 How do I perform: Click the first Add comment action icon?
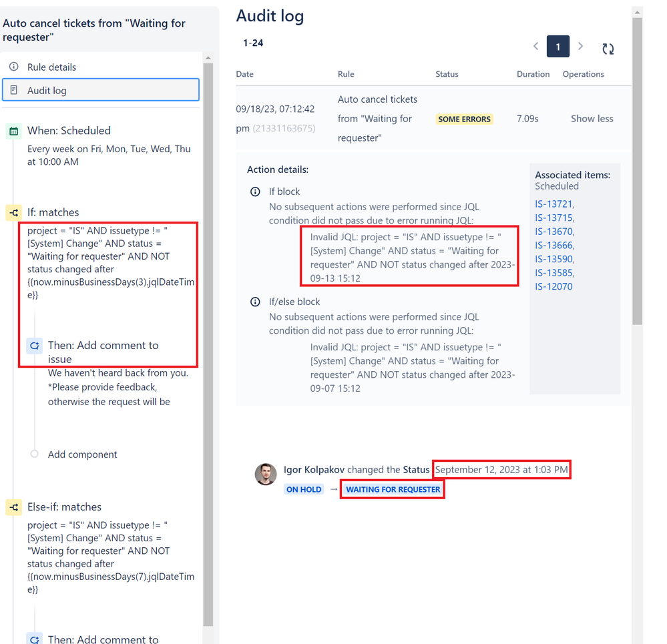pyautogui.click(x=35, y=346)
